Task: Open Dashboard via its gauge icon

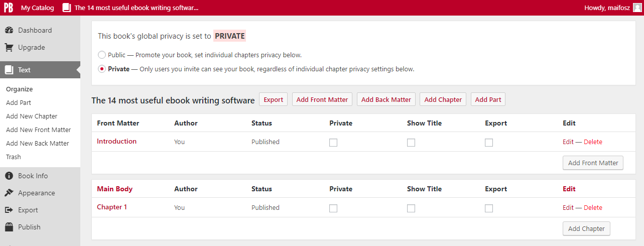Action: pyautogui.click(x=9, y=30)
